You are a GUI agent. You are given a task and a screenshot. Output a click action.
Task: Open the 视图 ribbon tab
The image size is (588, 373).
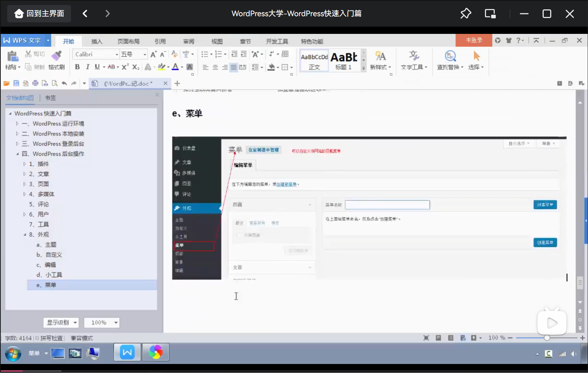click(217, 41)
